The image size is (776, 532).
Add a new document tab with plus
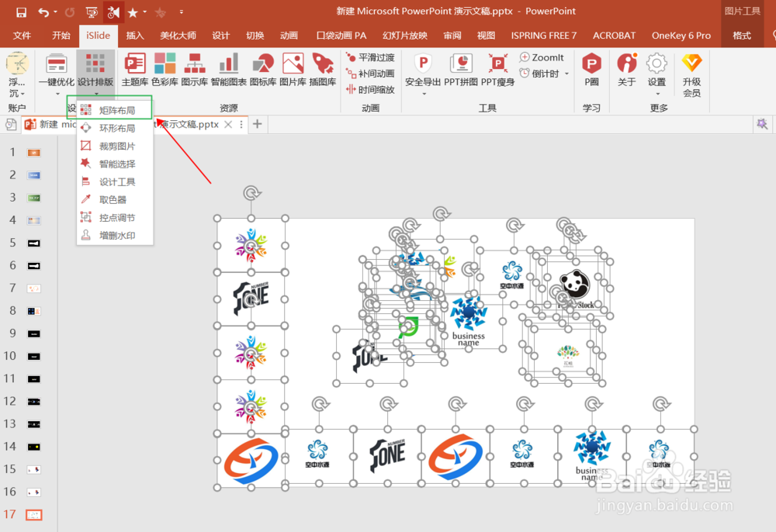point(258,124)
